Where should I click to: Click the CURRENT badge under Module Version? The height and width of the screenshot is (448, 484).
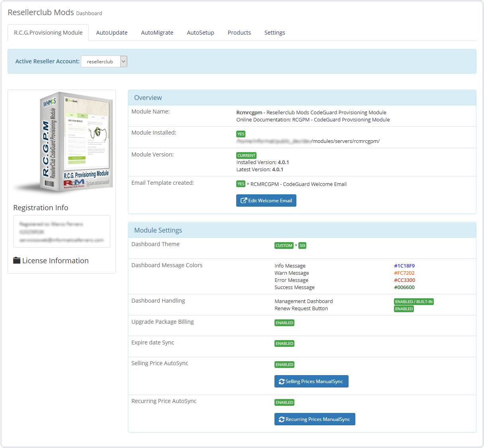(x=246, y=156)
